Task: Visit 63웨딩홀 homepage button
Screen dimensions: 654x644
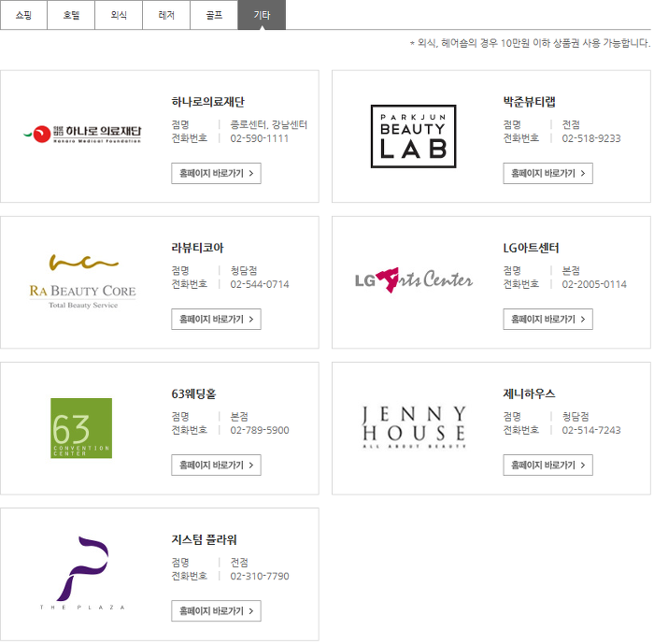Action: click(x=216, y=465)
